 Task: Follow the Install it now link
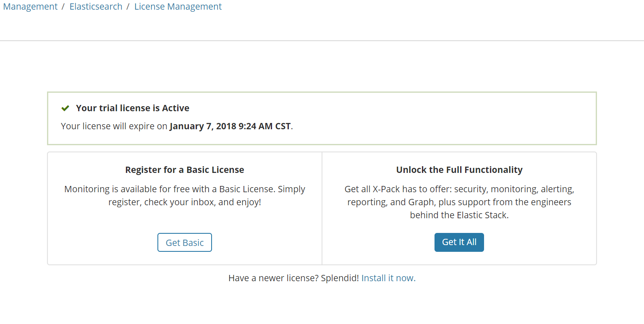pos(388,278)
